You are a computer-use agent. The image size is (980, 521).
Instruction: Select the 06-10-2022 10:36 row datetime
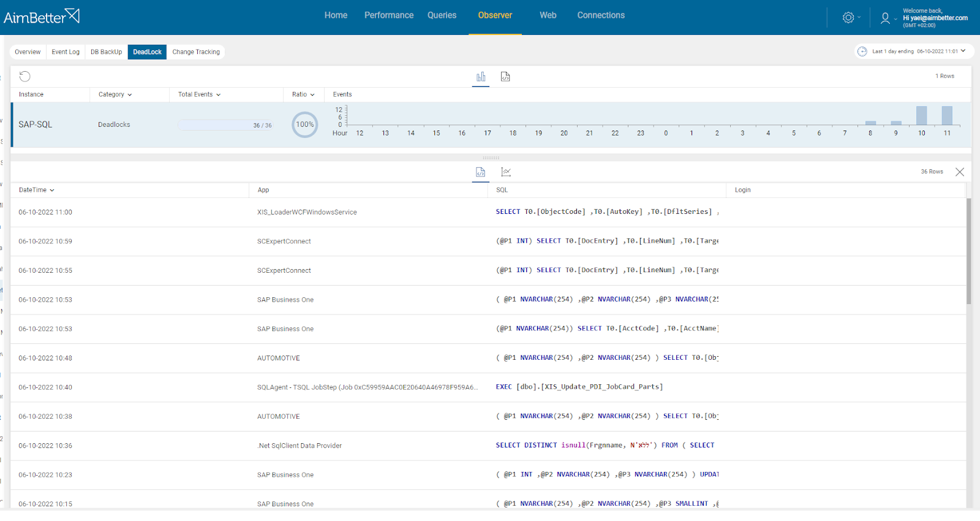(x=45, y=446)
